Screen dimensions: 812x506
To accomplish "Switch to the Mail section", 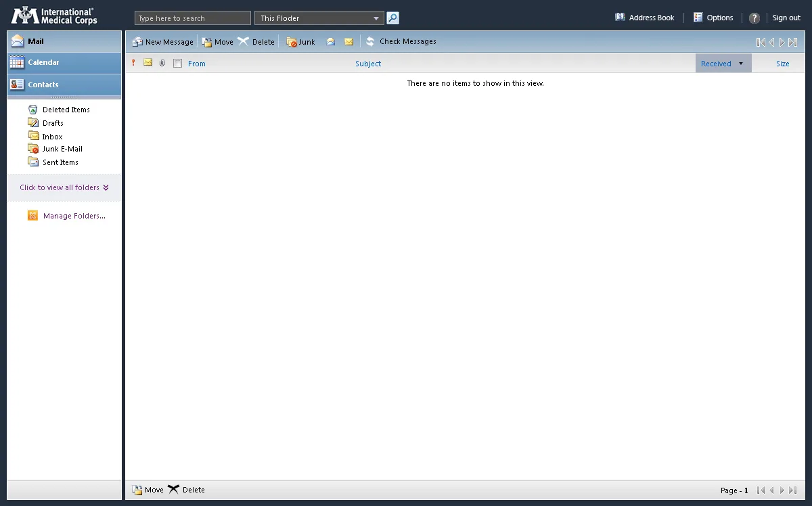I will [x=64, y=41].
